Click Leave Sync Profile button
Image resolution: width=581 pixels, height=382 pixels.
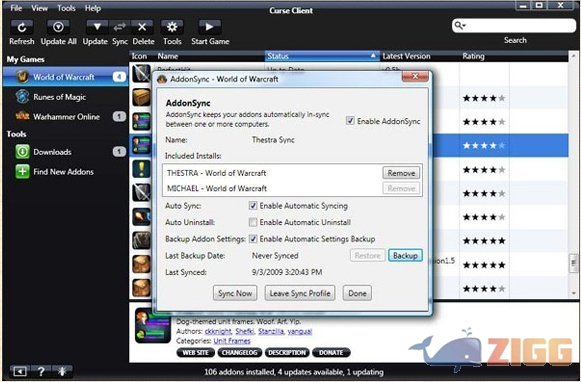[300, 293]
